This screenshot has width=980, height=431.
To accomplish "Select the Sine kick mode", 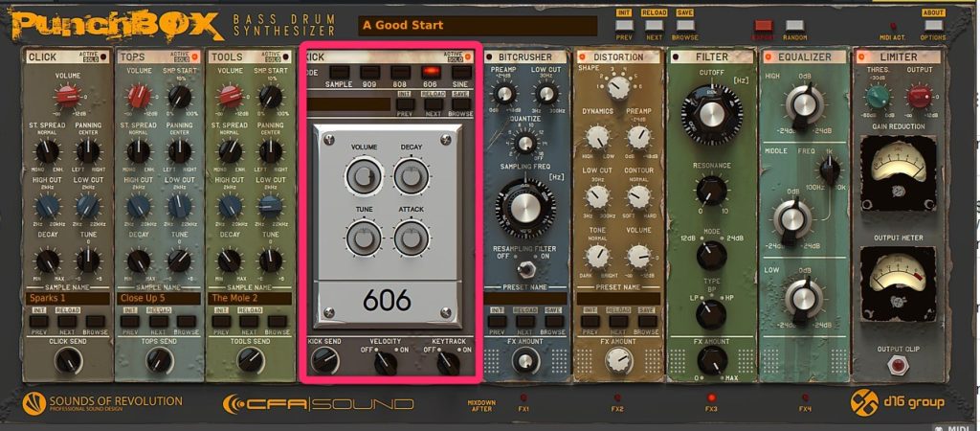I will coord(461,72).
